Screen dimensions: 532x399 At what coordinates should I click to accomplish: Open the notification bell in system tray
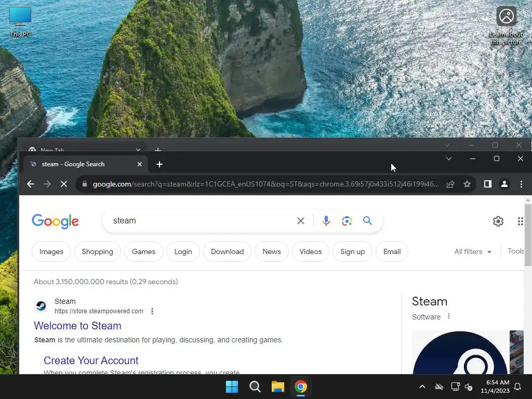point(517,387)
